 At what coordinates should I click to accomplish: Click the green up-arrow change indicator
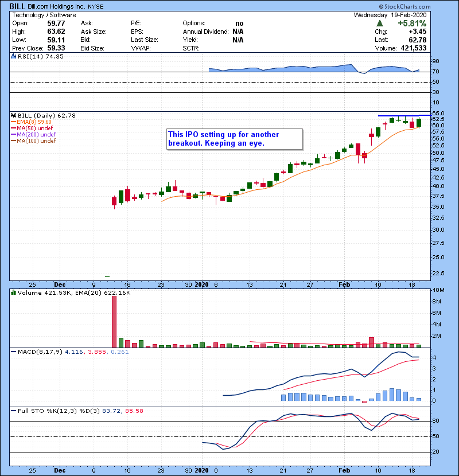click(x=379, y=23)
